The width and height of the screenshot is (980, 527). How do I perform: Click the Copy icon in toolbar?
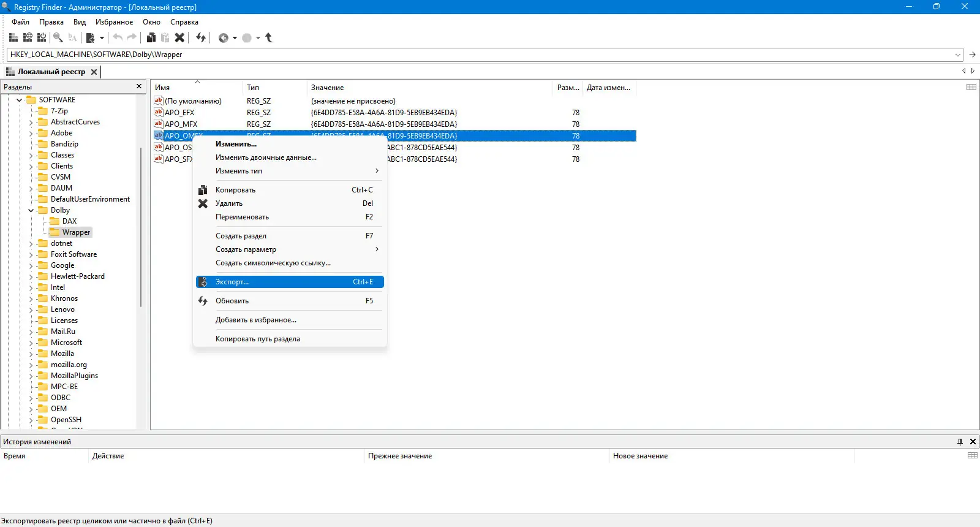(x=151, y=37)
